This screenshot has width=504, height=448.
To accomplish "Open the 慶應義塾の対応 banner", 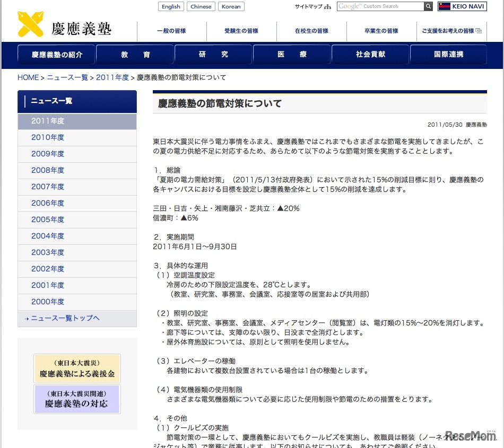I will pos(77,399).
